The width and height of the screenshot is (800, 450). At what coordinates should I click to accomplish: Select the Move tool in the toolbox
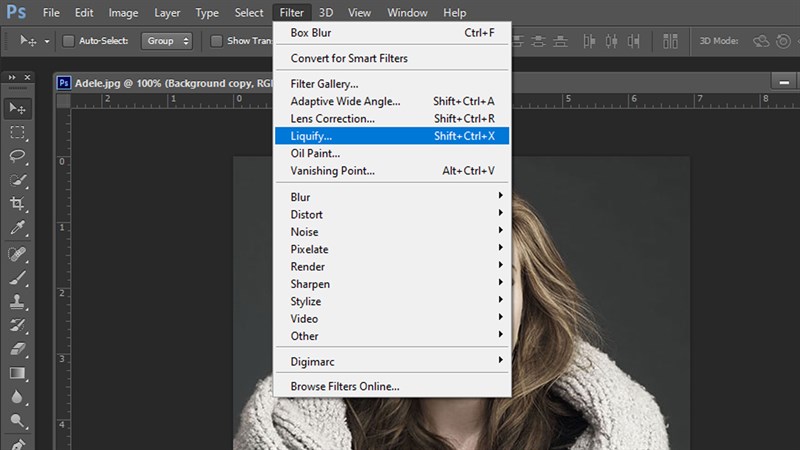click(x=17, y=109)
